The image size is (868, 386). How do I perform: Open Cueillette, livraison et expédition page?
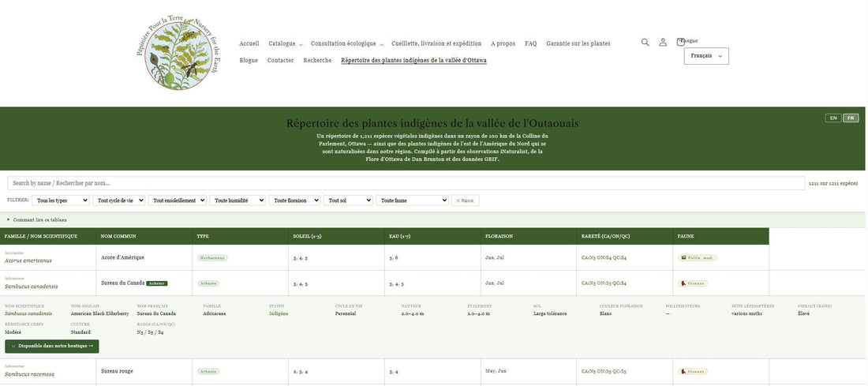[436, 43]
